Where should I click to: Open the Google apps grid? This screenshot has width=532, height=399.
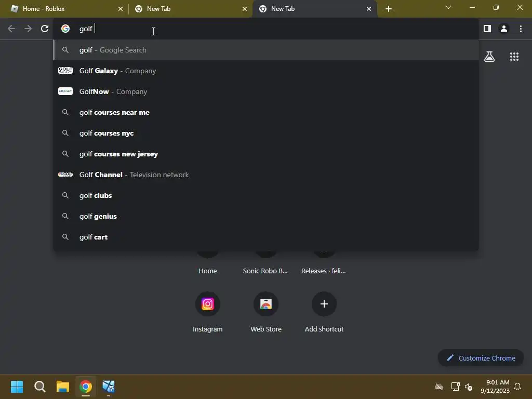click(514, 57)
